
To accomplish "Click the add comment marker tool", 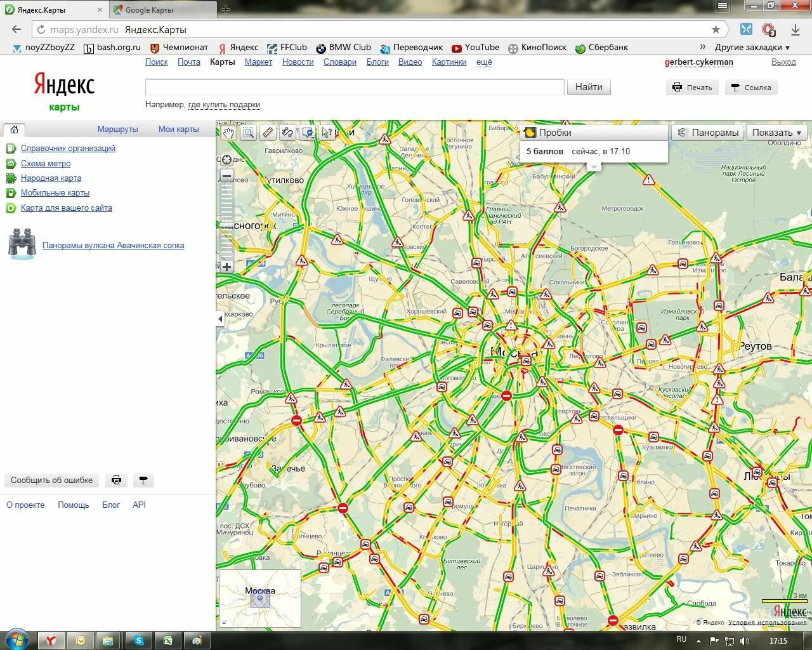I will 308,132.
